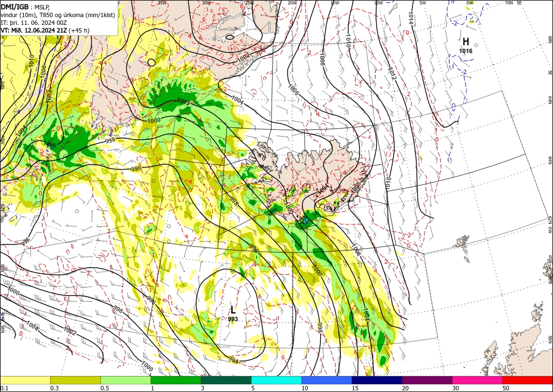Click the '30W' longitude label
The height and width of the screenshot is (392, 553).
coord(206,3)
